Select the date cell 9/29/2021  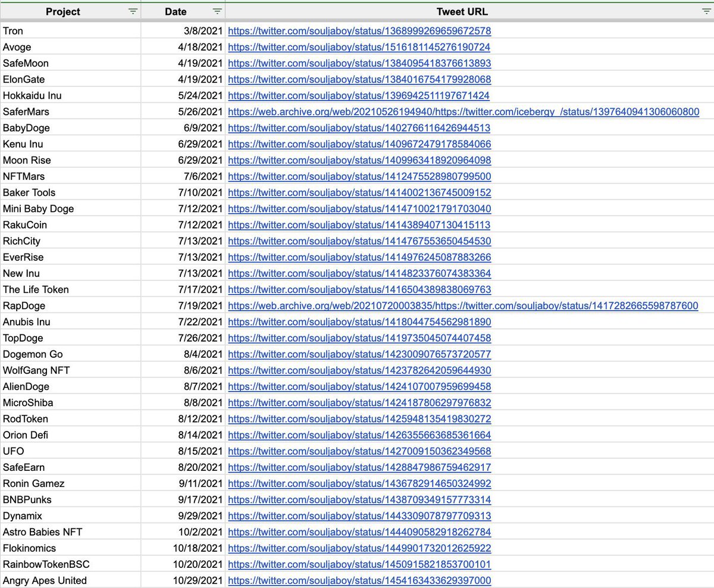183,516
